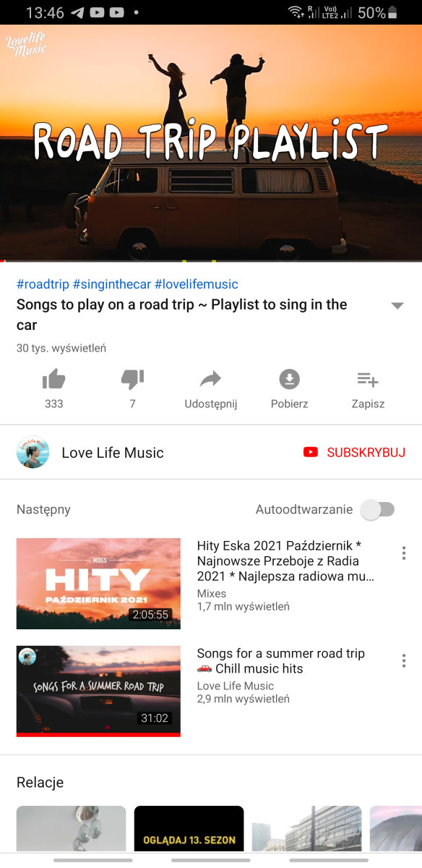422x868 pixels.
Task: Tap the Lovelife Music watermark logo
Action: 25,44
